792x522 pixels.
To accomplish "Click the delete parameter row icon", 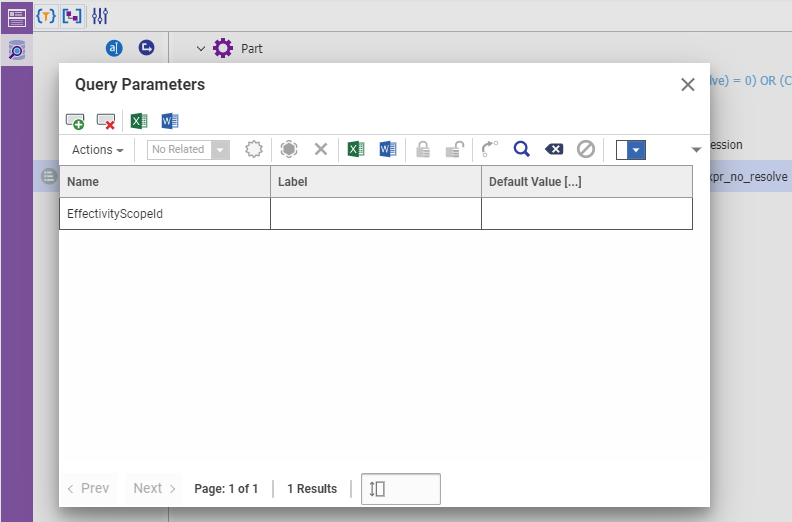I will tap(106, 121).
